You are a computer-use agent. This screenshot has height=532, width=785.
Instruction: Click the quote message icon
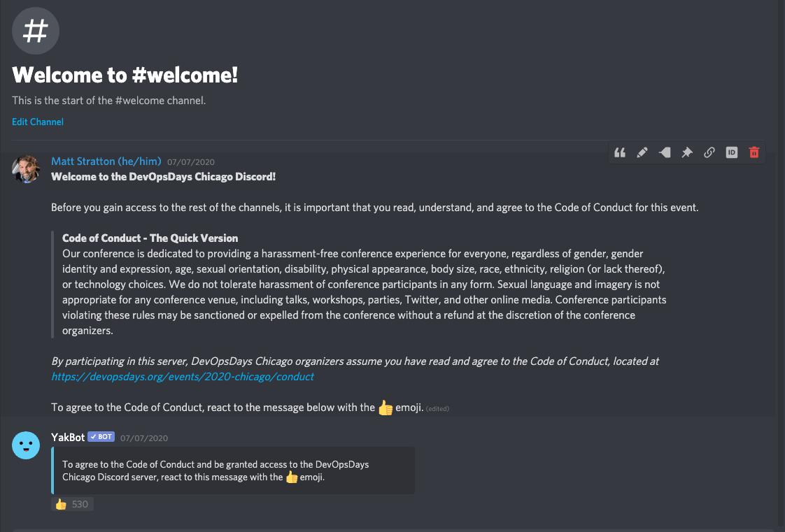(x=620, y=152)
